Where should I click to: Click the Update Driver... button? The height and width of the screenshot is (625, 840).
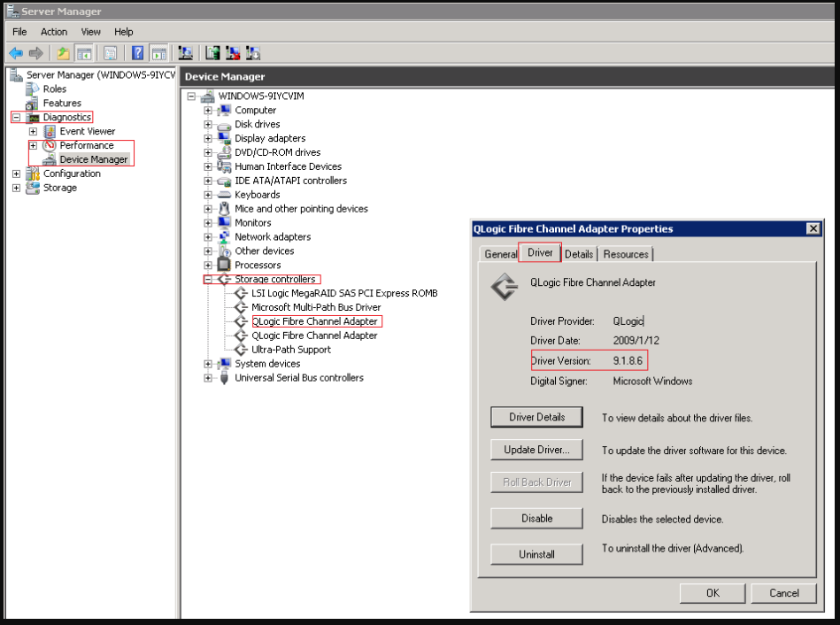tap(536, 450)
